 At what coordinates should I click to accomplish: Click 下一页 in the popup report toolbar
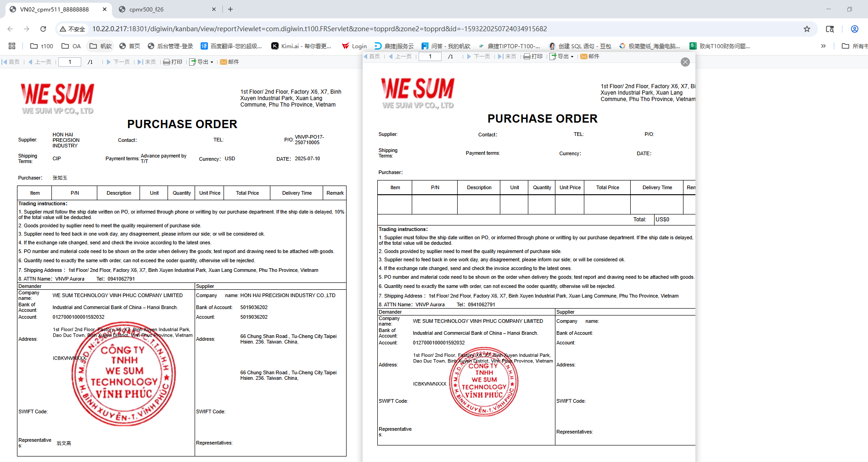pyautogui.click(x=479, y=56)
